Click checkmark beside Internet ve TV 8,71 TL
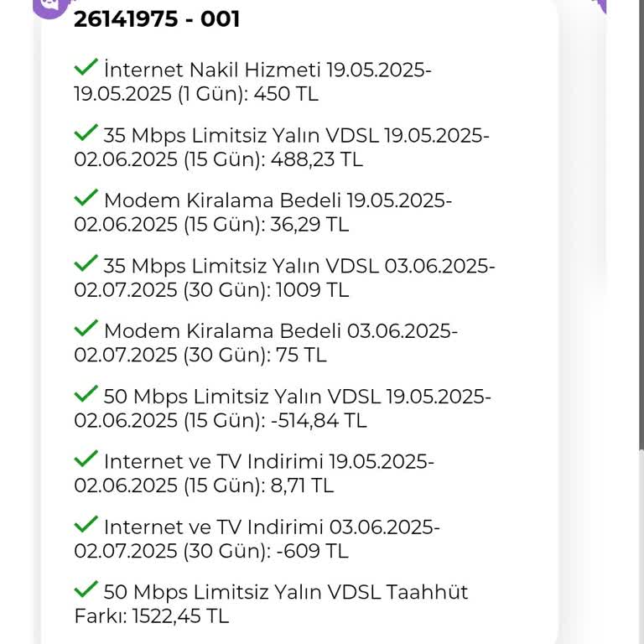The image size is (644, 644). [86, 459]
